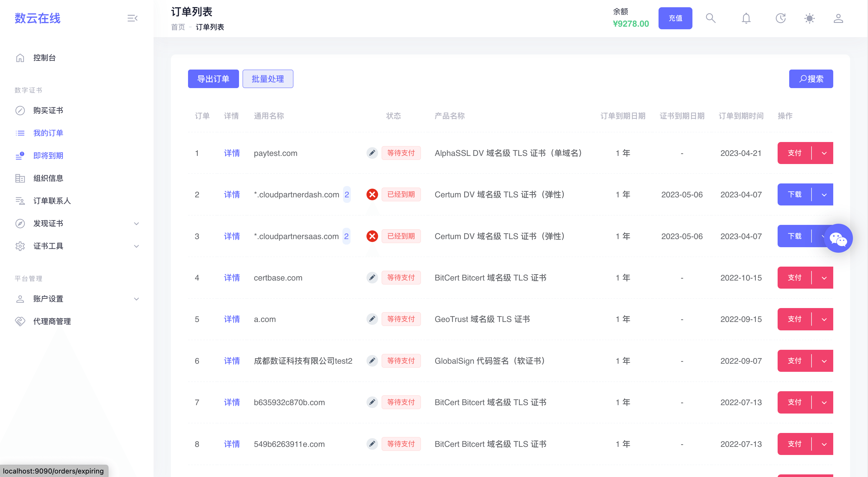Toggle light/dark theme sun icon
This screenshot has width=868, height=477.
(x=809, y=18)
